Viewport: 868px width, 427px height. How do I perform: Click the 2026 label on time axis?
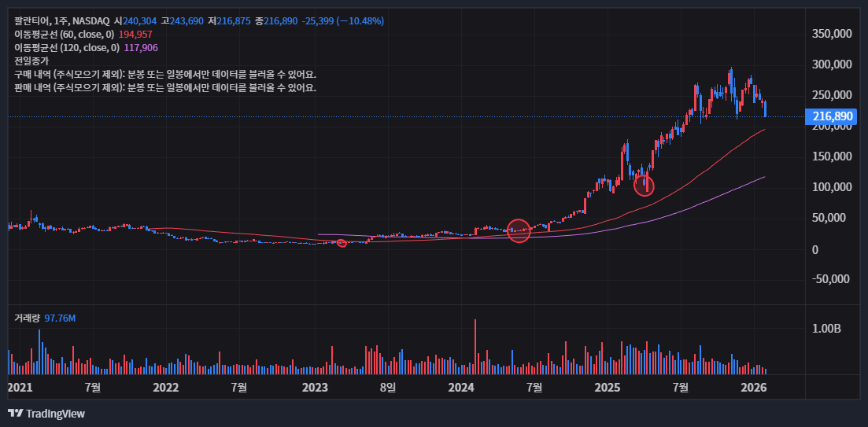tap(753, 387)
